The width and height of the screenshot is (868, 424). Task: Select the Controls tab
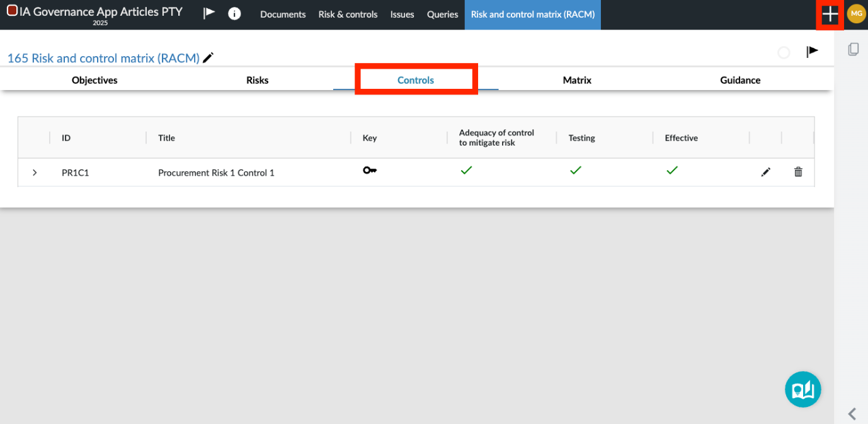pos(416,80)
